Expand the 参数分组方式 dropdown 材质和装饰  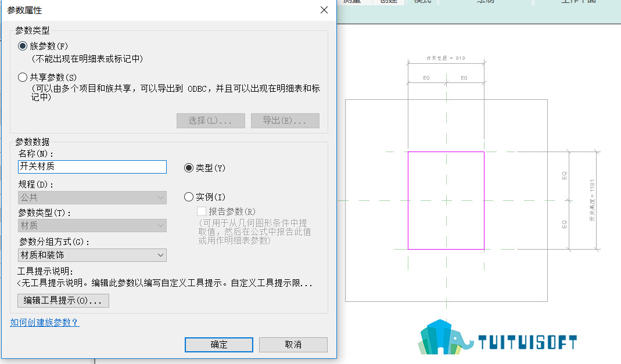(92, 255)
